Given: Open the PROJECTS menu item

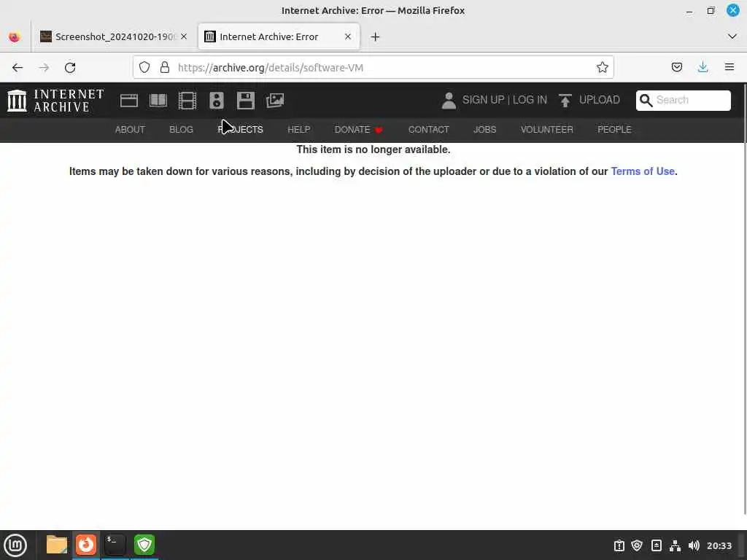Looking at the screenshot, I should 240,130.
